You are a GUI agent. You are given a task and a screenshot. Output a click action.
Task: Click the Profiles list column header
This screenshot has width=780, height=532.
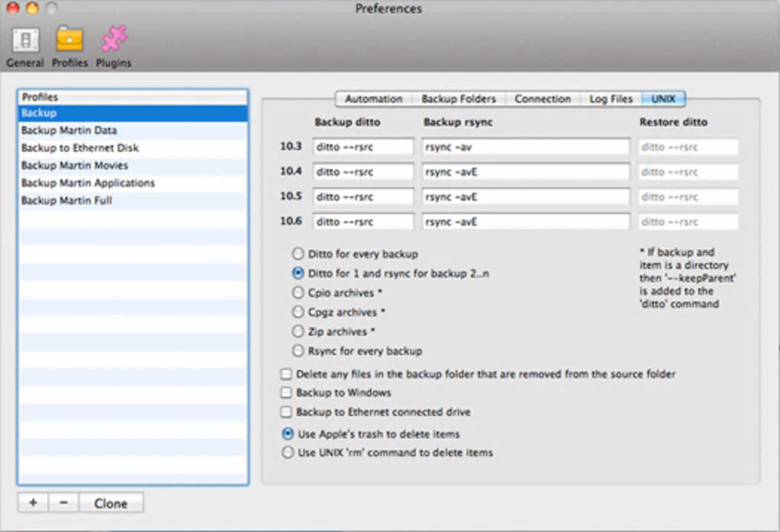coord(133,97)
